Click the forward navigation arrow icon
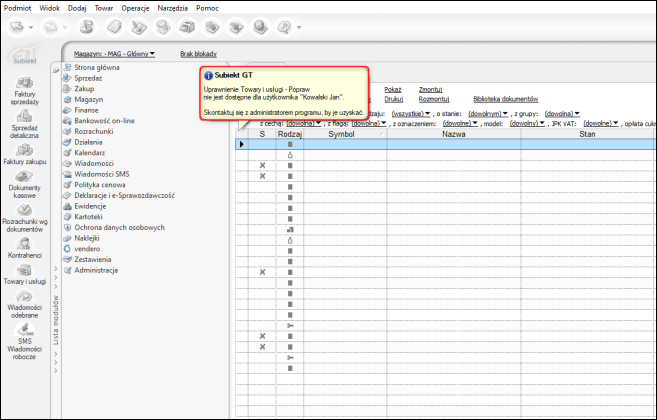Viewport: 657px width, 420px height. point(51,27)
